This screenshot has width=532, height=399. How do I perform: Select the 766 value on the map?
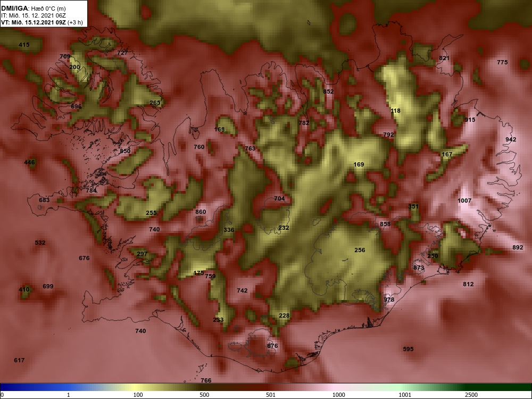click(206, 381)
